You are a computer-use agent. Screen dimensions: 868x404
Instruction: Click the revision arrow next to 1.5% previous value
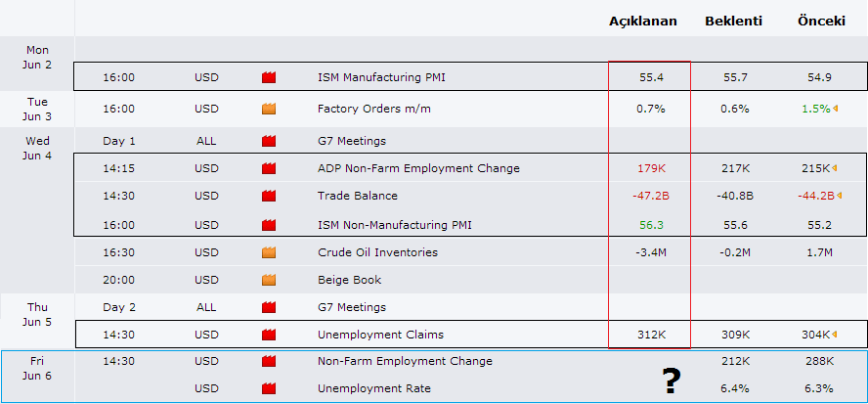(x=835, y=109)
